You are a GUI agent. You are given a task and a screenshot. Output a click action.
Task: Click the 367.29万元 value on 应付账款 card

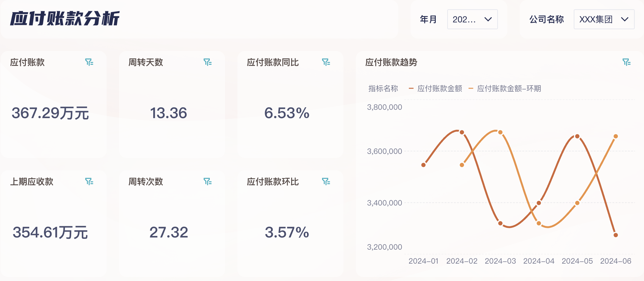coord(50,113)
